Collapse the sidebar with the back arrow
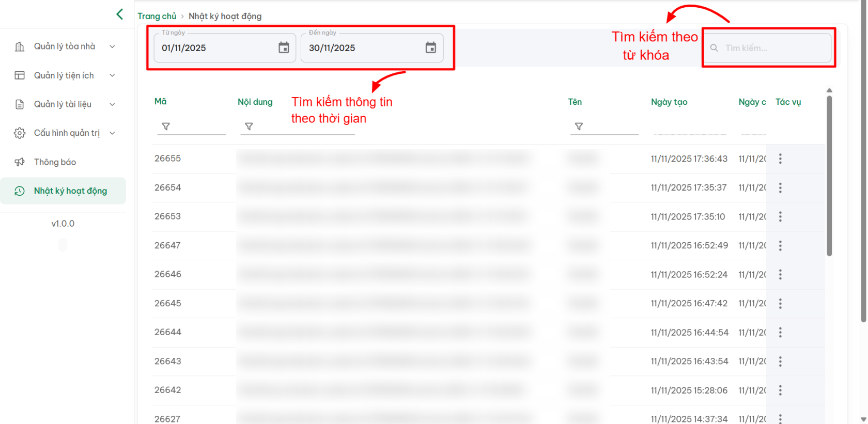Image resolution: width=868 pixels, height=424 pixels. click(120, 14)
